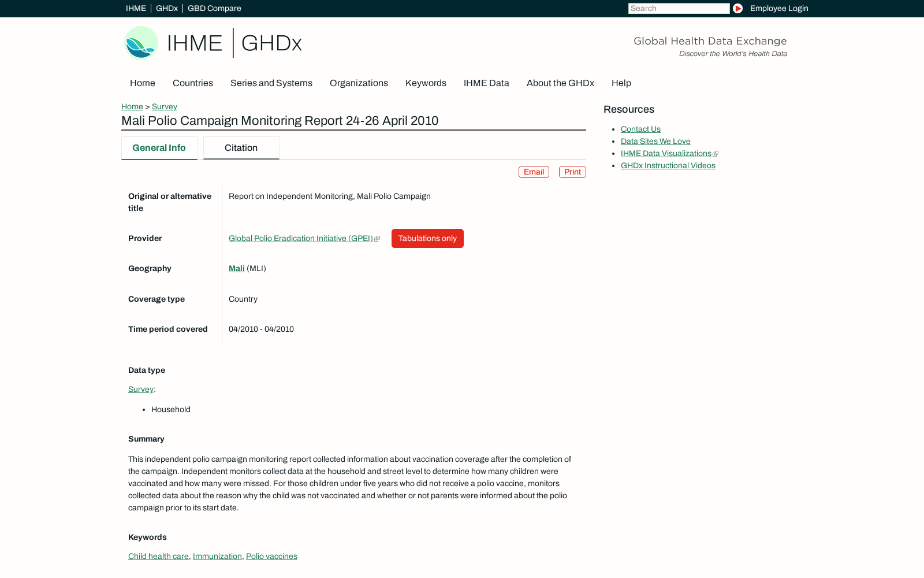This screenshot has height=578, width=924.
Task: Click the Print button
Action: click(x=572, y=172)
